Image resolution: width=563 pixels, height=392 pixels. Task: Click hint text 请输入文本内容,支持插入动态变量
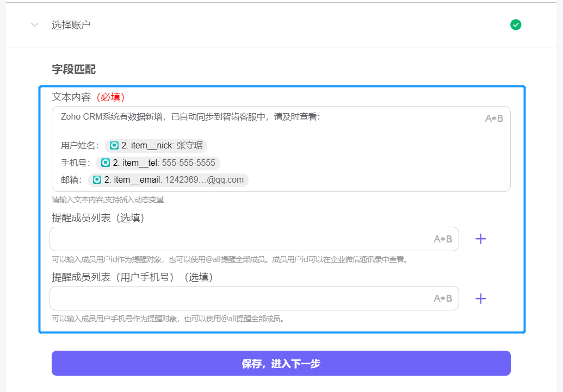(108, 200)
